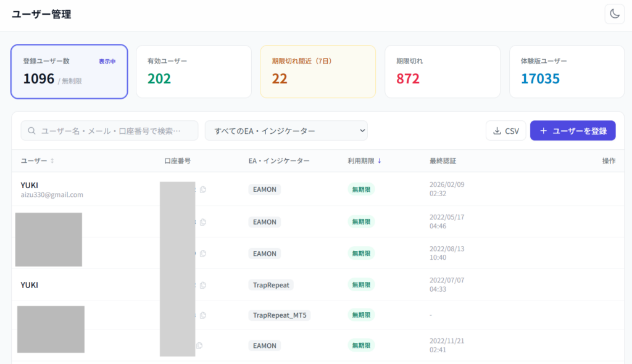The height and width of the screenshot is (364, 632).
Task: Open the すべてのEA・インジケーター filter dropdown
Action: coord(286,131)
